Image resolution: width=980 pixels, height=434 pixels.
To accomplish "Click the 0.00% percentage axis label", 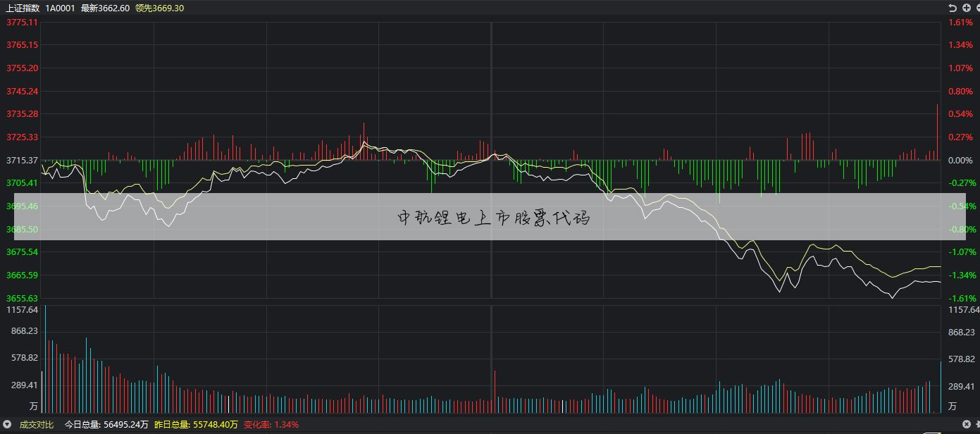I will point(960,161).
